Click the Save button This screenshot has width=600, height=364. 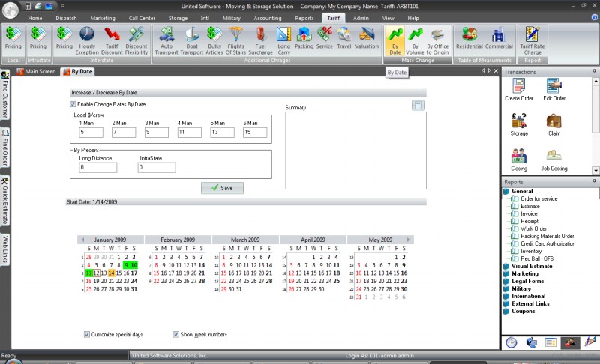pos(222,188)
